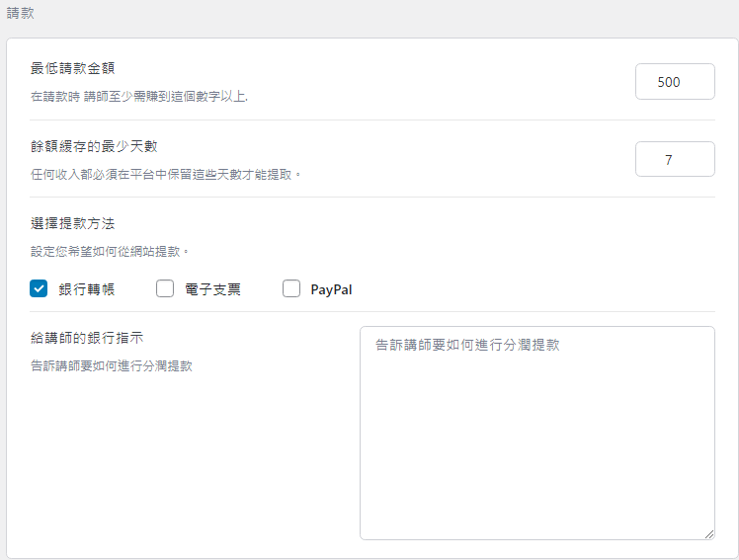The width and height of the screenshot is (739, 560).
Task: Uncheck the 銀行轉帳 checkbox
Action: coord(39,288)
